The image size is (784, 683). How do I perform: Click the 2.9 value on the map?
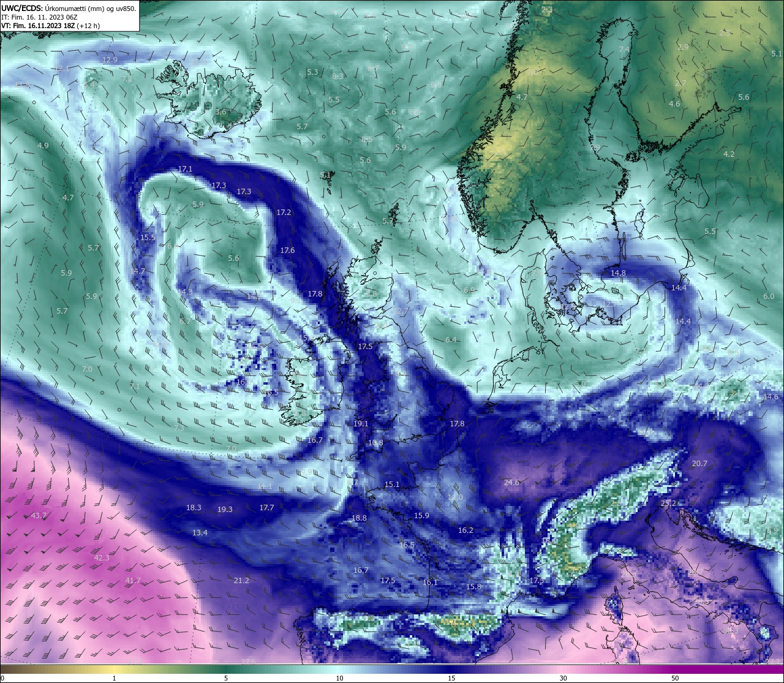coord(684,47)
